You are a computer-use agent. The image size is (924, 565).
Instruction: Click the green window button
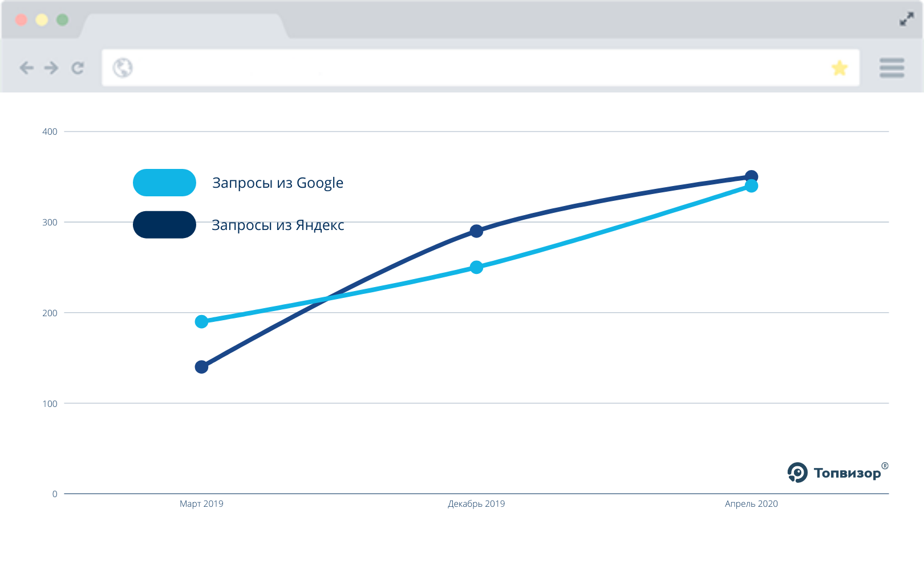pos(62,20)
